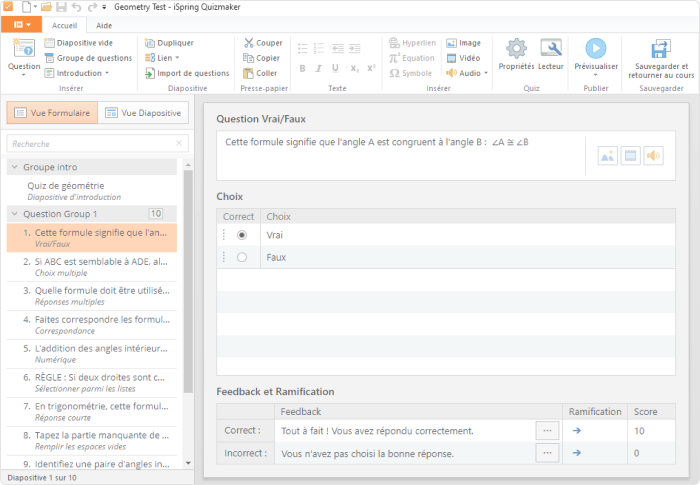Open a file with the folder icon
Image resolution: width=700 pixels, height=485 pixels.
pos(46,7)
